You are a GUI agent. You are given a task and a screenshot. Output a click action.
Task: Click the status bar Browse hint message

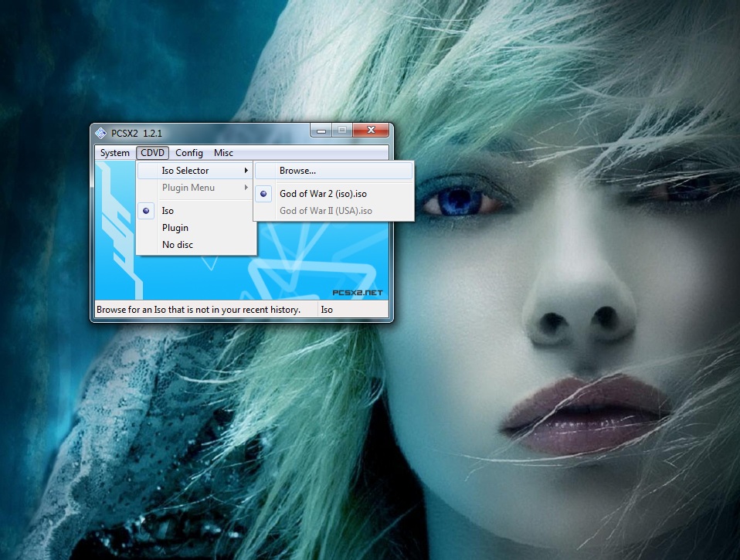(x=204, y=310)
